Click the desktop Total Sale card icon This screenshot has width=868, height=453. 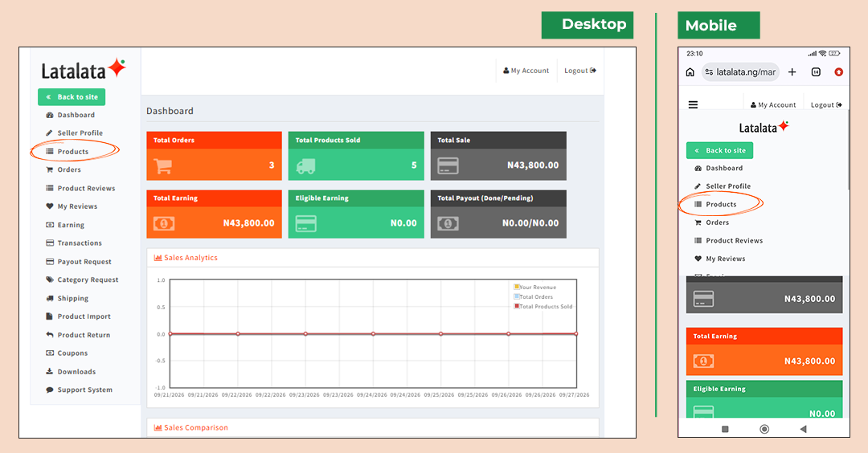[448, 166]
